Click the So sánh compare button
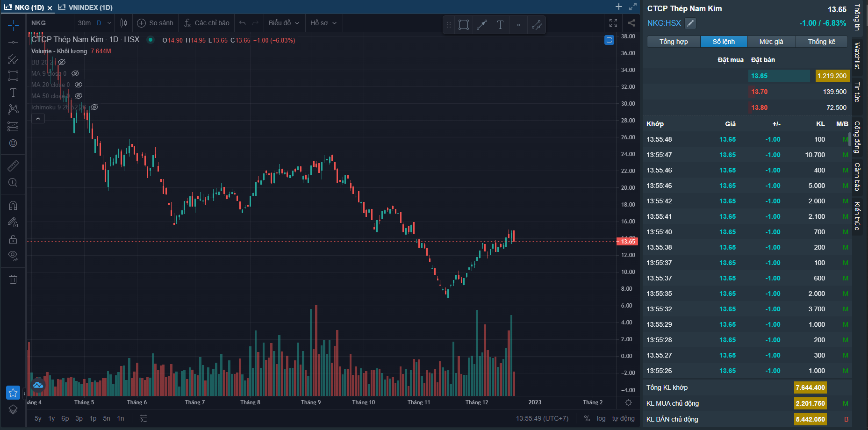Screen dimensions: 868x430 [155, 23]
